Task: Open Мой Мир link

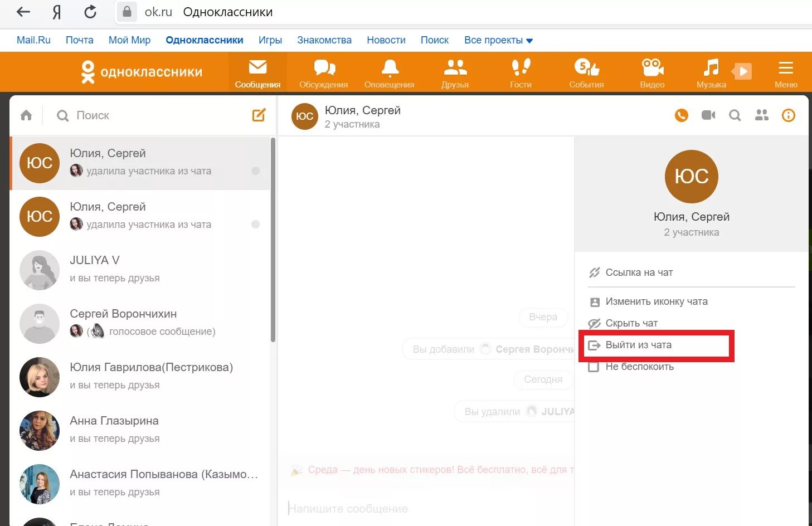Action: click(x=129, y=40)
